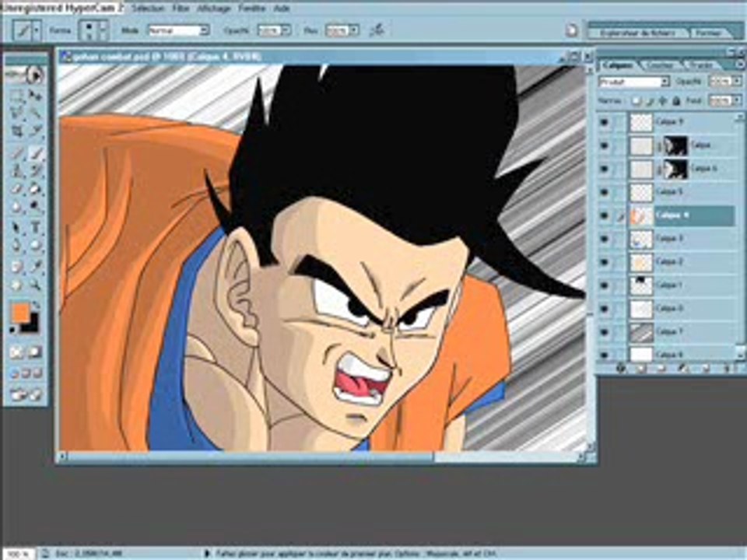Click the delete layer trash icon
This screenshot has width=747, height=560.
tap(728, 368)
